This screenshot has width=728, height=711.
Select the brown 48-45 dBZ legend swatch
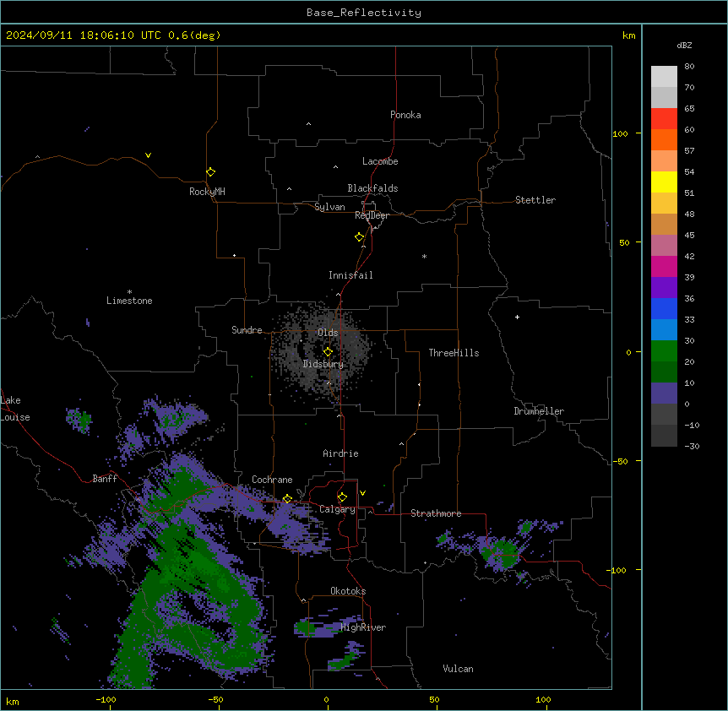(664, 224)
